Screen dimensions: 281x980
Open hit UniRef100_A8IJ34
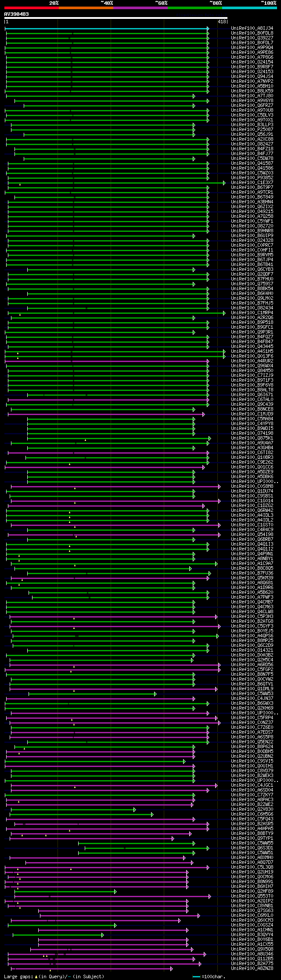tap(252, 28)
